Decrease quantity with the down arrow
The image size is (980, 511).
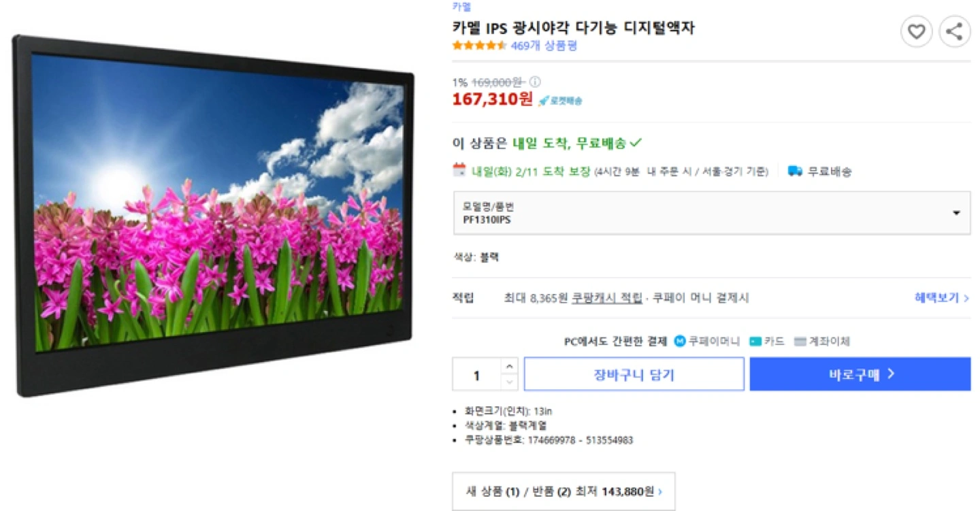510,382
